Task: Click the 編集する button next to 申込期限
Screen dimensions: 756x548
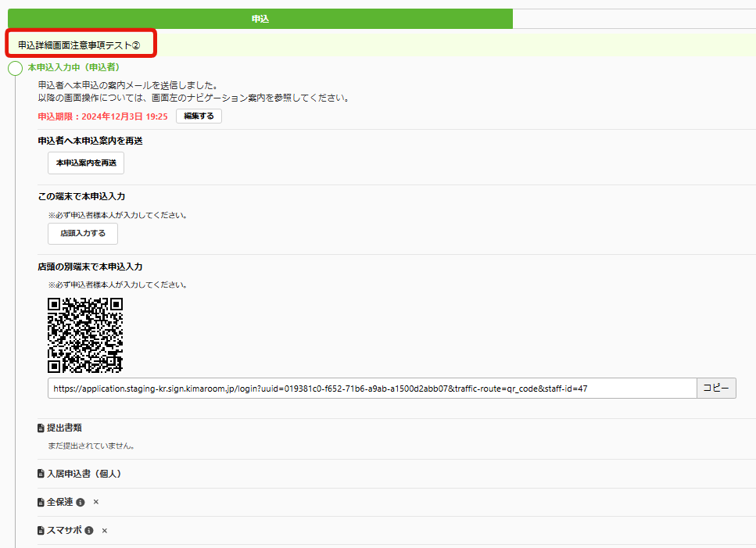Action: pyautogui.click(x=199, y=116)
